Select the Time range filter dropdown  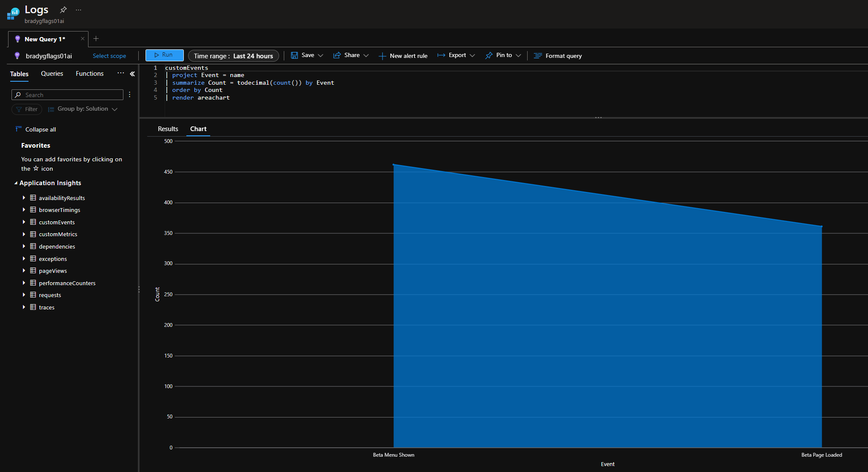[x=234, y=55]
